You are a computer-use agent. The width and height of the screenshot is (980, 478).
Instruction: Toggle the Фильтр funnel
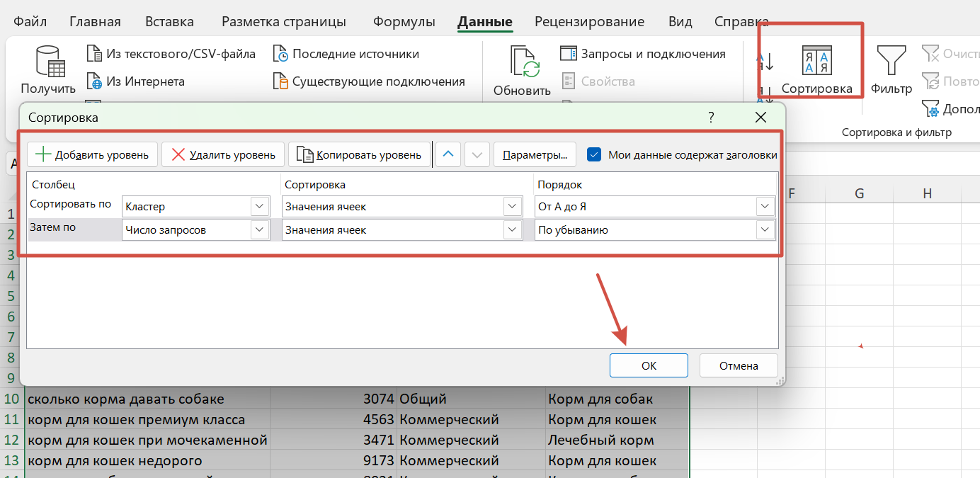click(x=891, y=70)
